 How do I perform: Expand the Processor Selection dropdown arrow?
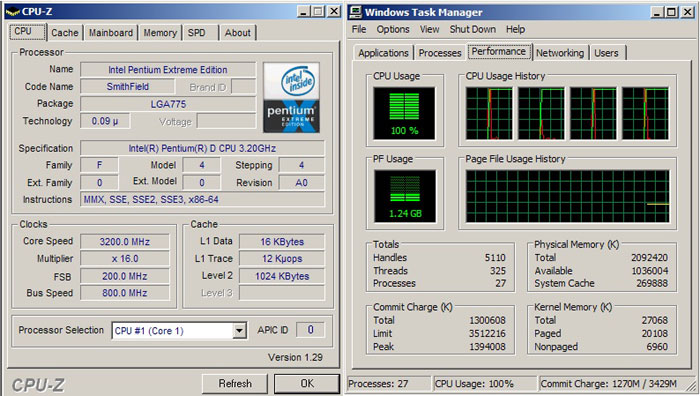pyautogui.click(x=239, y=331)
